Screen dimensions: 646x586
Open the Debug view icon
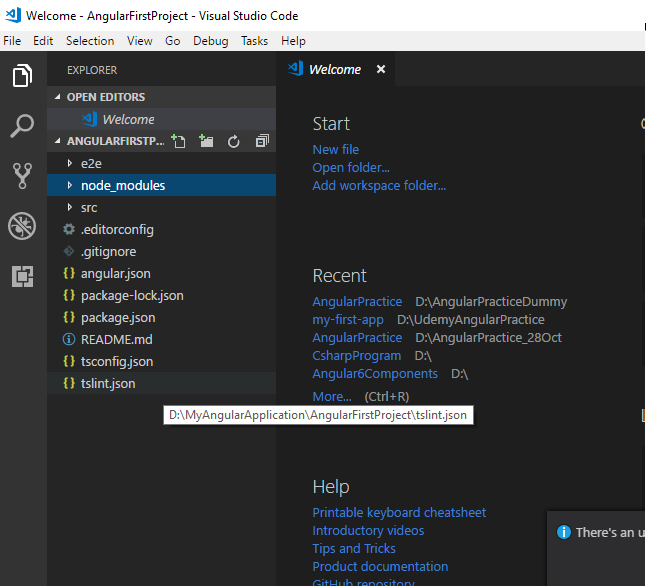pos(22,226)
